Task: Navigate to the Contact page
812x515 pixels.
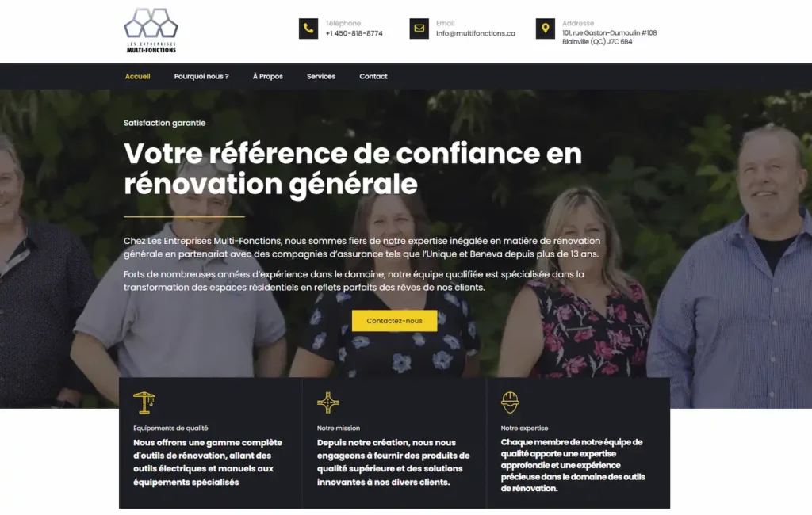Action: [373, 76]
